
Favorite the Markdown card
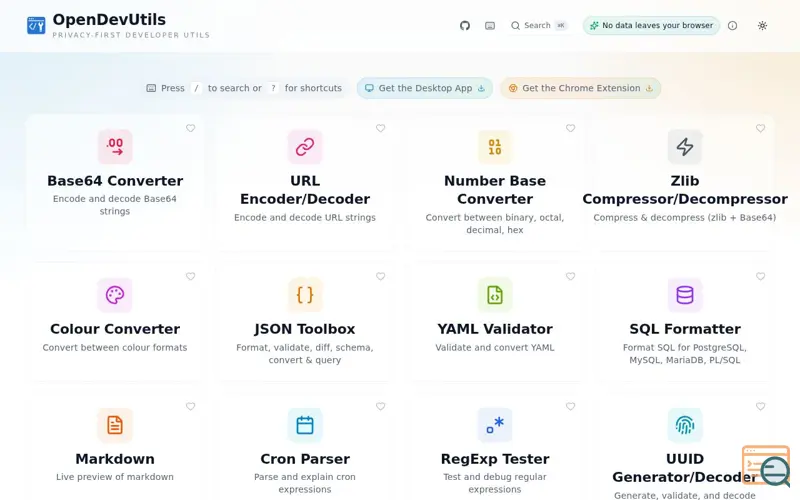[190, 406]
